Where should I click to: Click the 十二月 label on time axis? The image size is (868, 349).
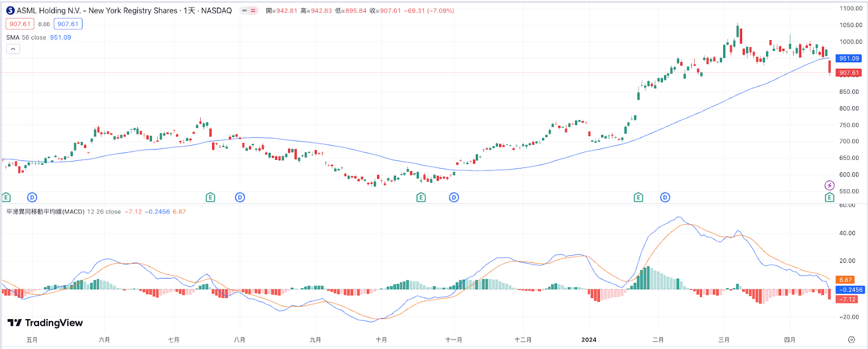click(x=523, y=340)
